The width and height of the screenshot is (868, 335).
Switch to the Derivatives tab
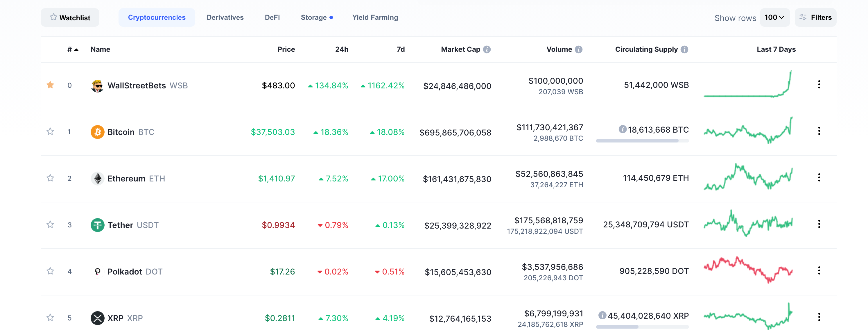tap(225, 17)
